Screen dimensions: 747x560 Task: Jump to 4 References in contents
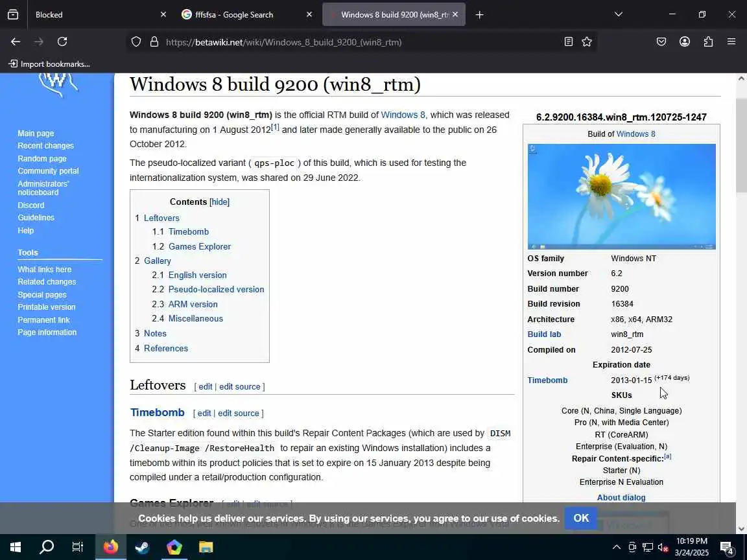point(161,349)
